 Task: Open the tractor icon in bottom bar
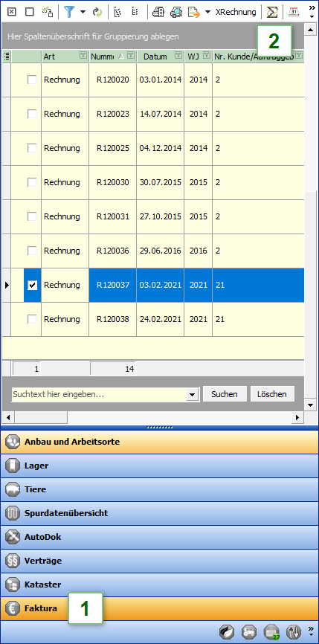249,631
